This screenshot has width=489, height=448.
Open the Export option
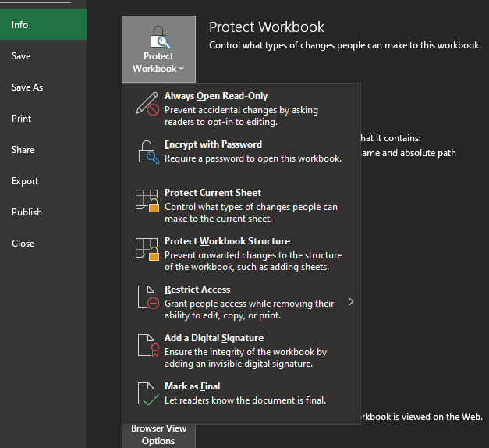tap(25, 181)
